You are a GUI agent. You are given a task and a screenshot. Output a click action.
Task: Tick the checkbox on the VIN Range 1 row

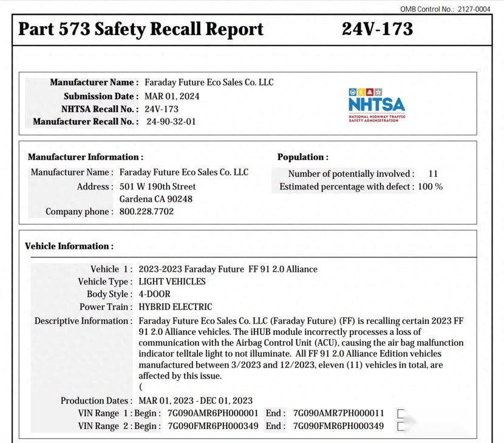[x=401, y=413]
